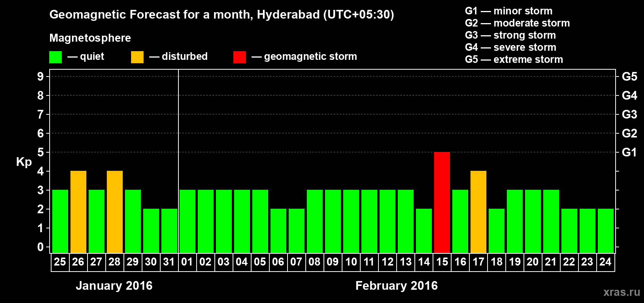Select the orange bar for February 17
The width and height of the screenshot is (644, 303).
pyautogui.click(x=478, y=212)
